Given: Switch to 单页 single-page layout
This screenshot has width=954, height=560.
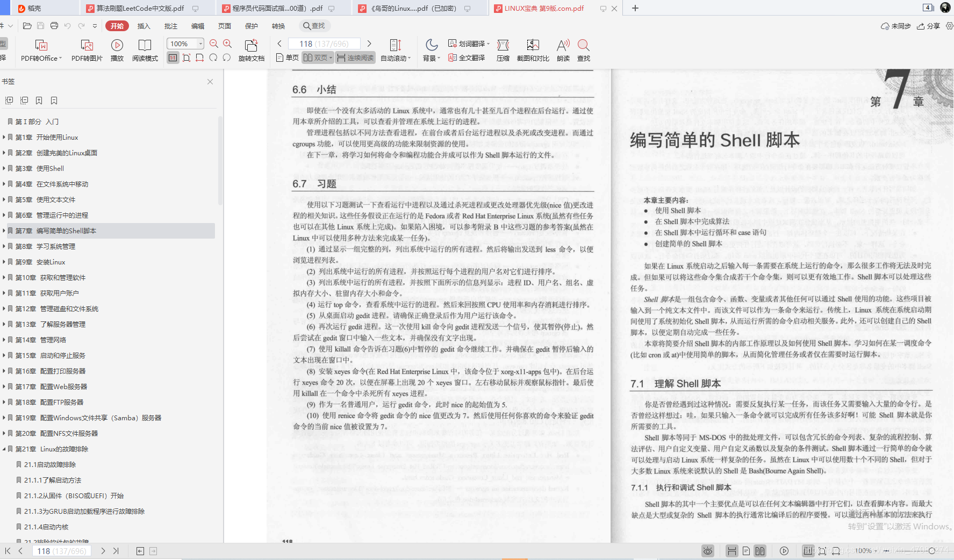Looking at the screenshot, I should [x=288, y=58].
